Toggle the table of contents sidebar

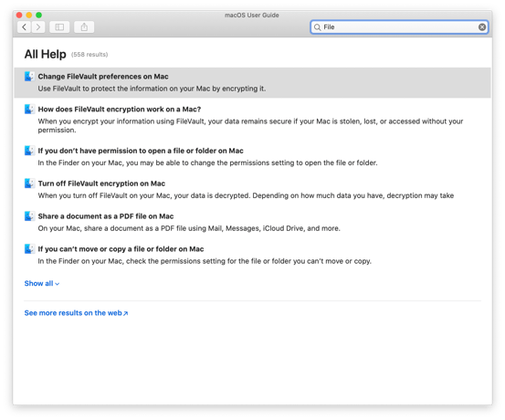click(x=59, y=27)
